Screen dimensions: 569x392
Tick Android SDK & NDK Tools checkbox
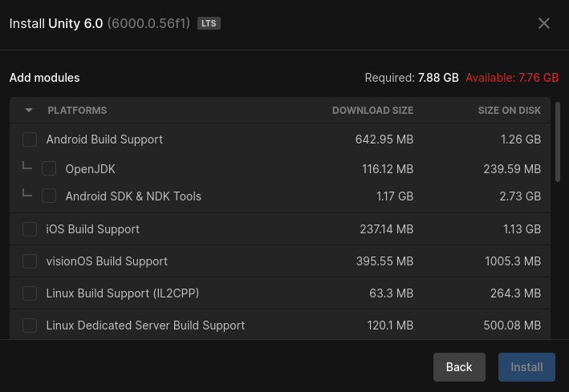(x=49, y=196)
